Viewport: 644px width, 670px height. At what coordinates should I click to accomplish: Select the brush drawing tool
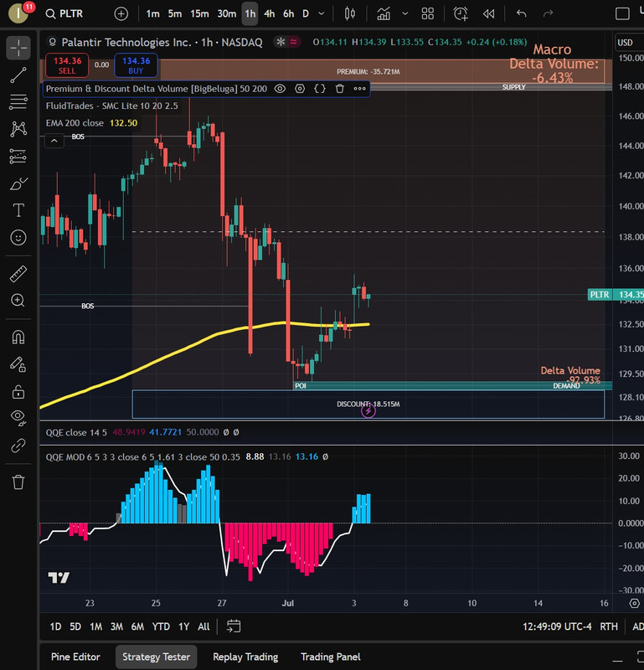[18, 183]
